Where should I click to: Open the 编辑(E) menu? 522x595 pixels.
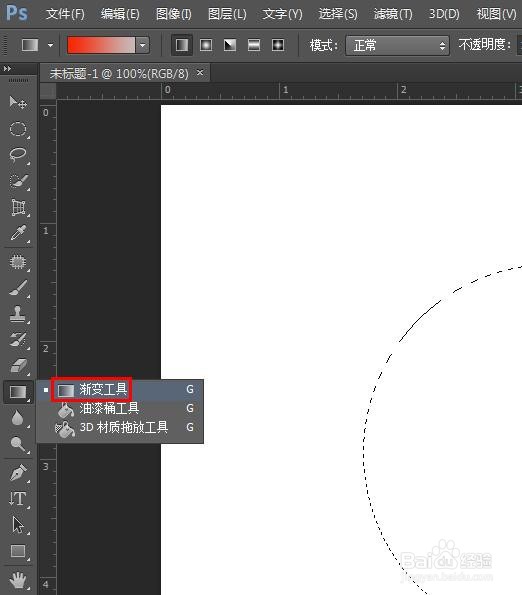tap(120, 14)
